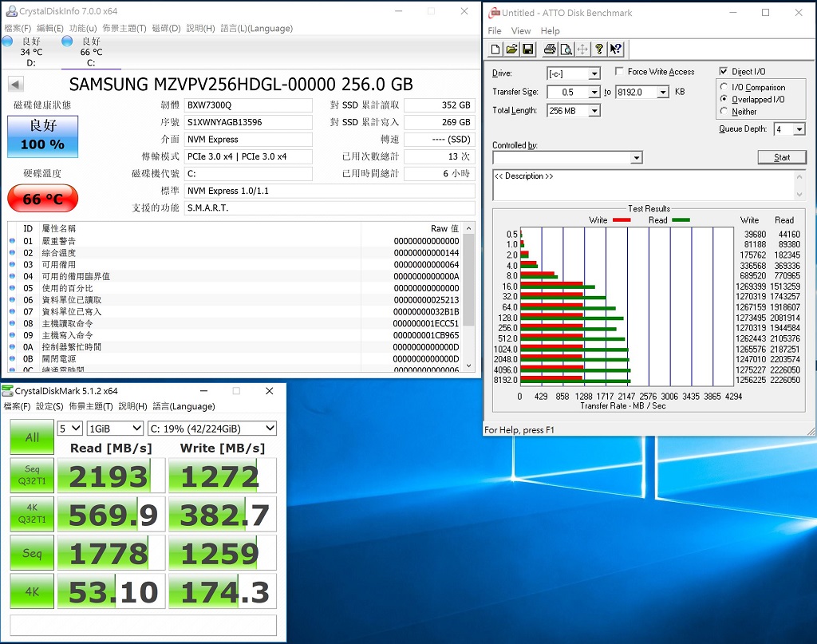Click the Open folder icon in ATTO toolbar
The height and width of the screenshot is (644, 817).
pyautogui.click(x=511, y=49)
